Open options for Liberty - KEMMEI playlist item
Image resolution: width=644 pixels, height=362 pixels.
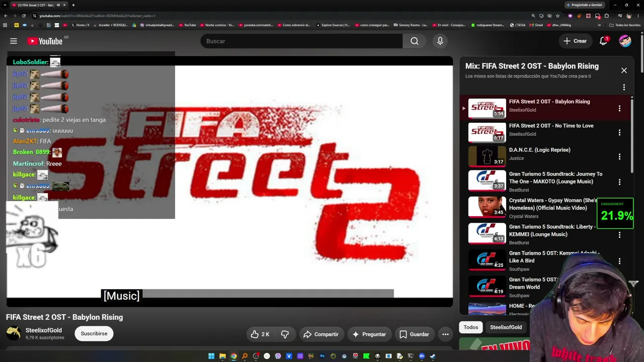tap(619, 235)
